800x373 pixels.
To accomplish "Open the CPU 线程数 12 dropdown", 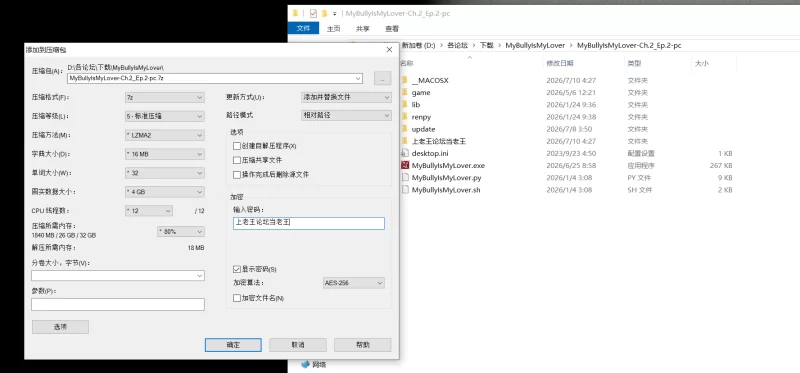I will 148,211.
